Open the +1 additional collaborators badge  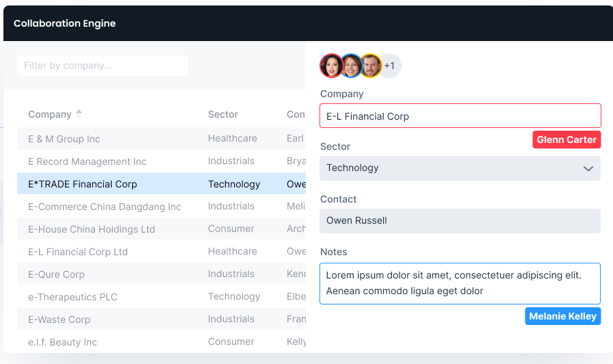pos(389,66)
